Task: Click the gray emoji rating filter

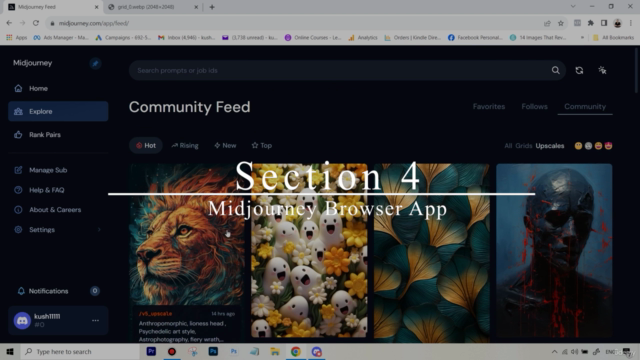Action: [x=588, y=146]
